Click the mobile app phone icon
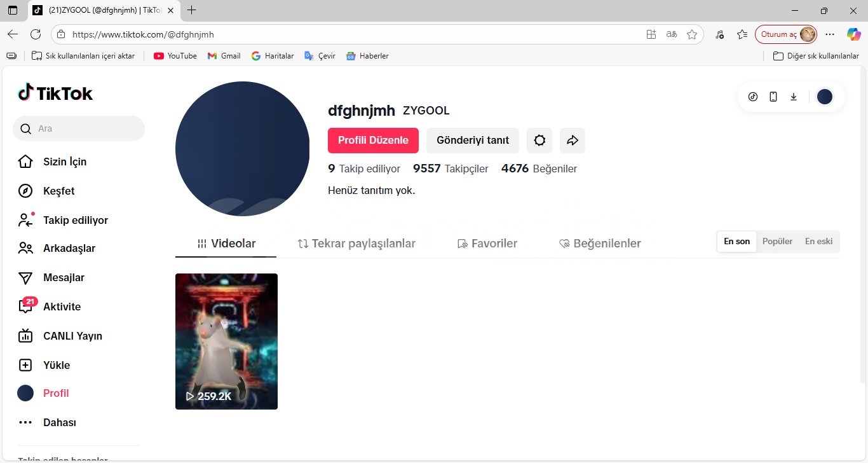 click(x=773, y=97)
